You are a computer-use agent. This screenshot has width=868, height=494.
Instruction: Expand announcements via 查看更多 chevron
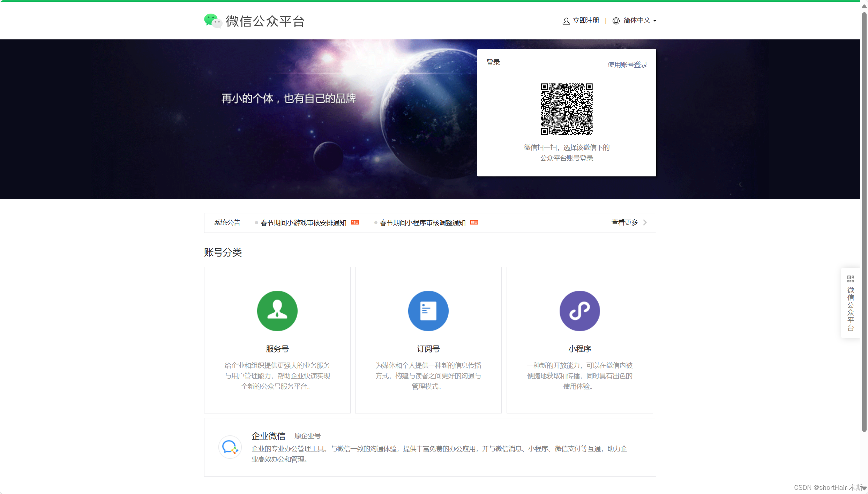pyautogui.click(x=645, y=222)
